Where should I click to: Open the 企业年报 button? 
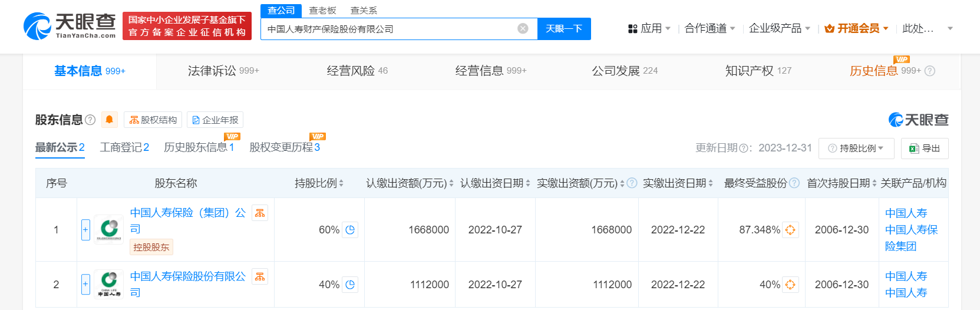coord(215,120)
